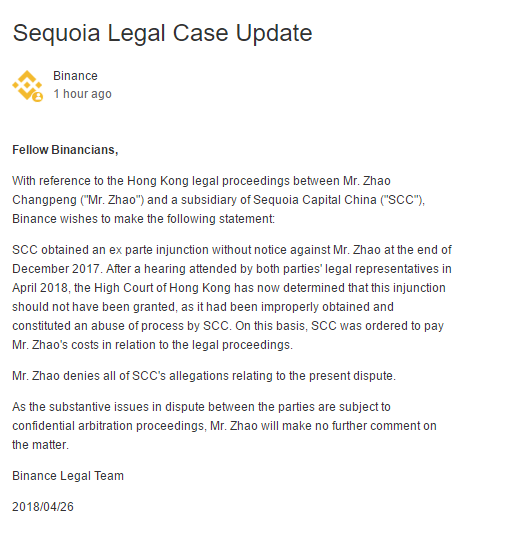This screenshot has width=532, height=536.
Task: Click the 'Binance Legal Team' signature
Action: 68,476
